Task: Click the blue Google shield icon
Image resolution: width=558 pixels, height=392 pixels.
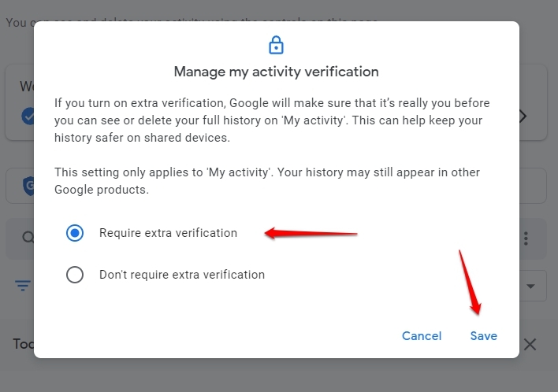Action: tap(28, 186)
